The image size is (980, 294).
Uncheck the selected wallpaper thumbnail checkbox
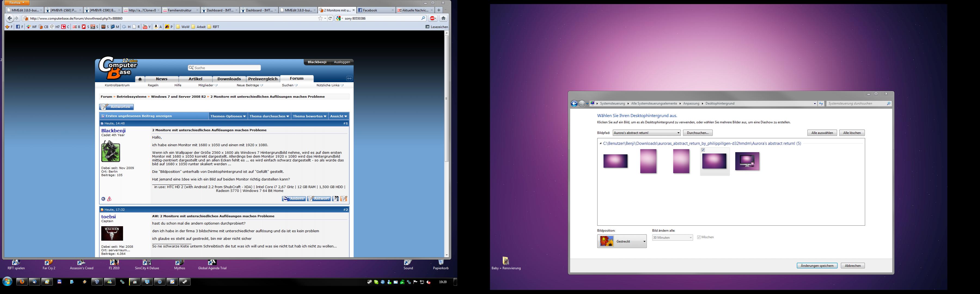[x=703, y=150]
